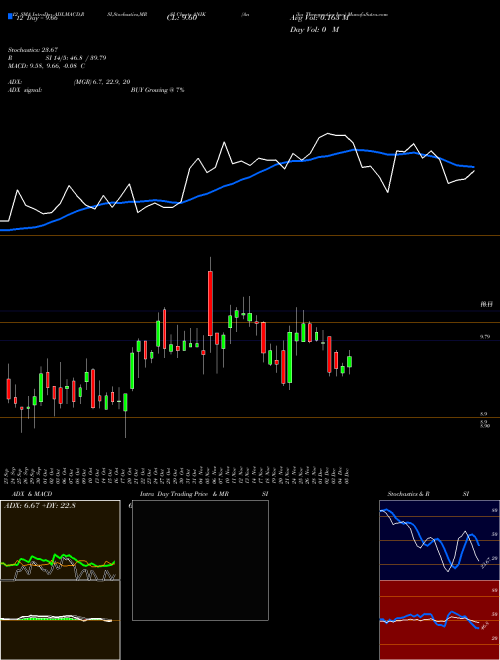500x660 pixels.
Task: Click the 'Avg Vol: 0.163 M' readout
Action: (x=319, y=18)
